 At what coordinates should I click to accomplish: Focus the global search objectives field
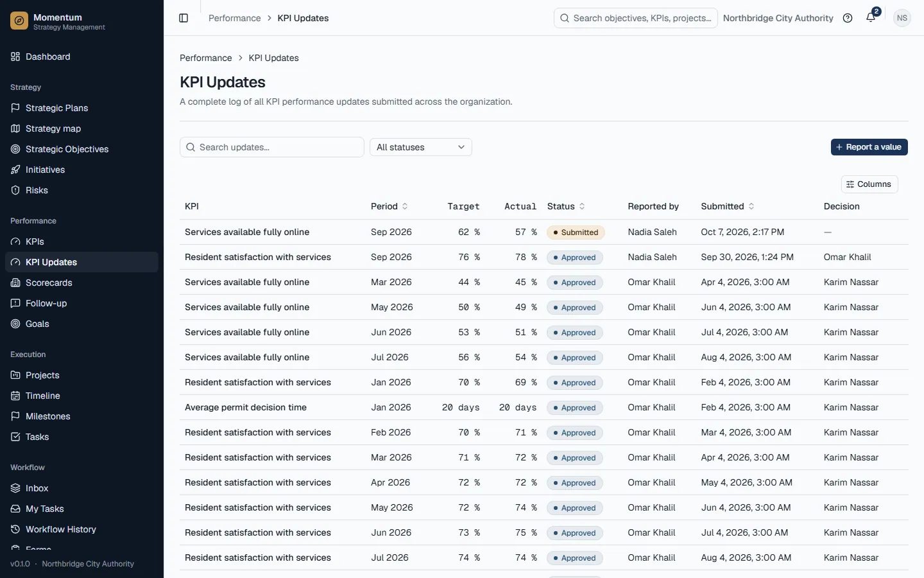tap(636, 18)
